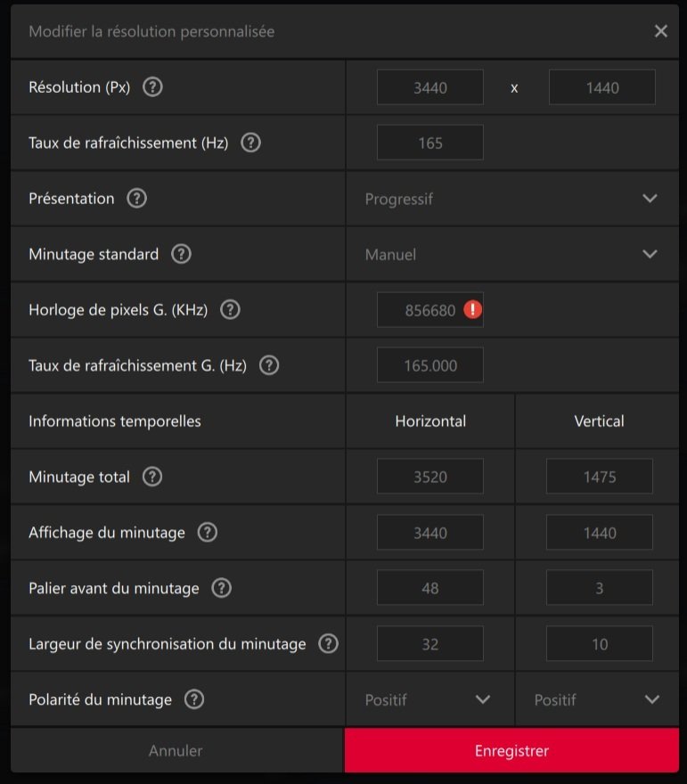
Task: Open help for Résolution (Px)
Action: [152, 87]
